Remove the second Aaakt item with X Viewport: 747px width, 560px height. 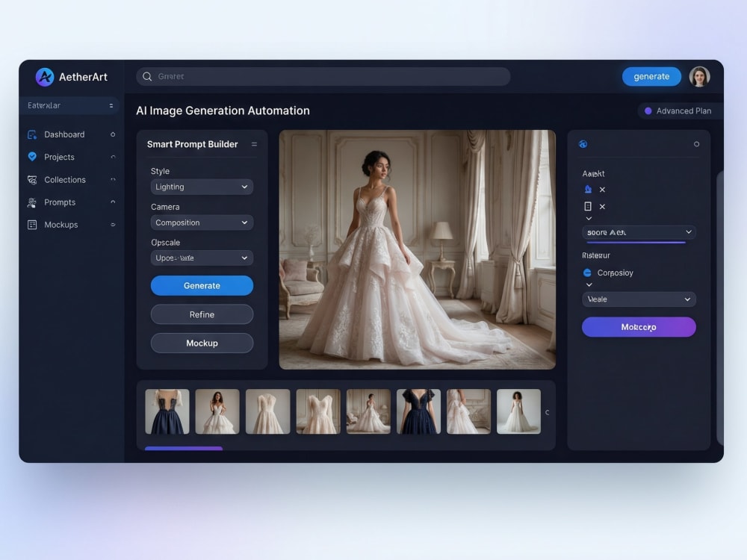602,207
